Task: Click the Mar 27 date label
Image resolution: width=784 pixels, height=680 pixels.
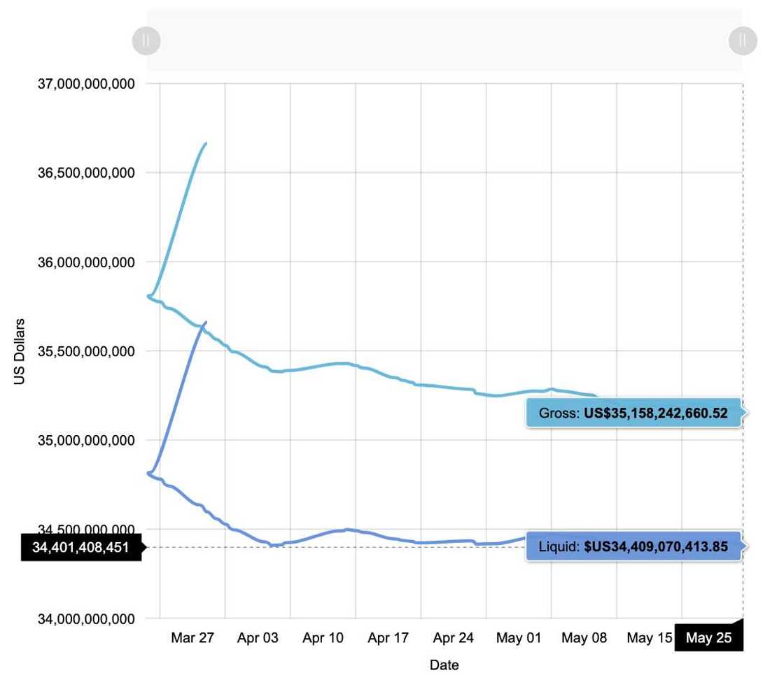Action: [x=192, y=637]
